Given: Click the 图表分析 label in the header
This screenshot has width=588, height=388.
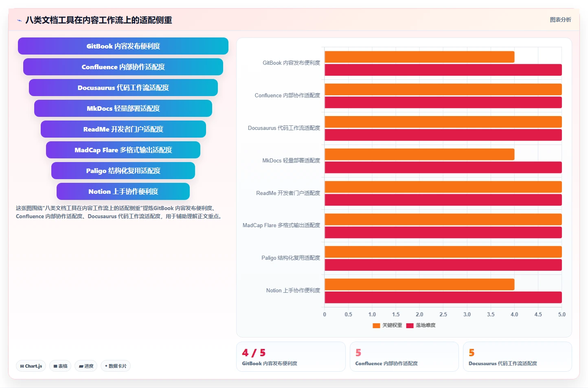Looking at the screenshot, I should 560,20.
